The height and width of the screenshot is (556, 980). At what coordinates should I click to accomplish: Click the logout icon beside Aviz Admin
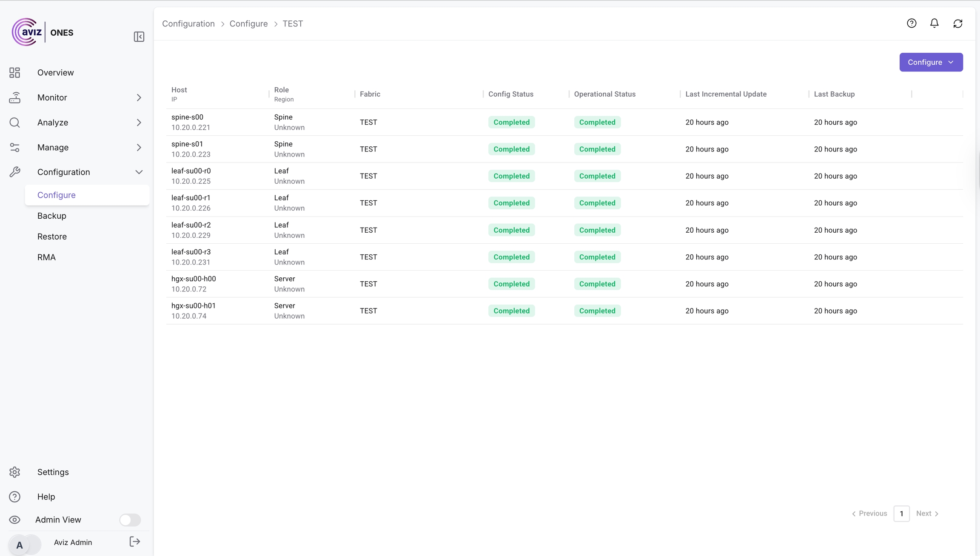(134, 542)
